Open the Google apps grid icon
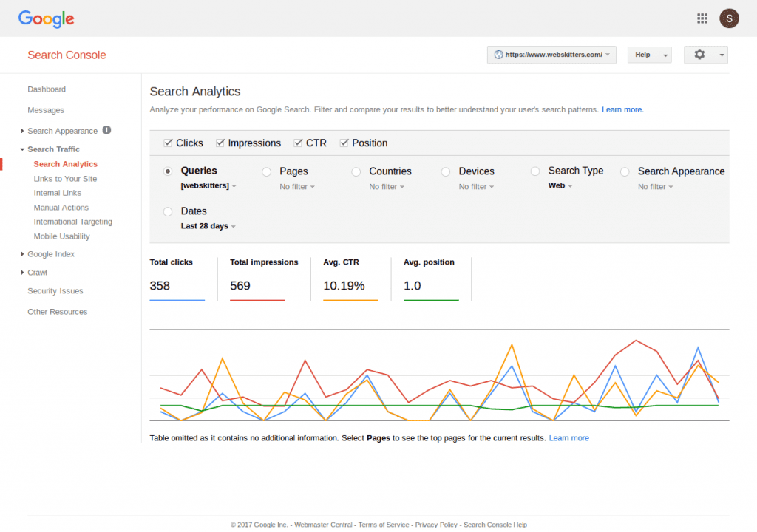Image resolution: width=757 pixels, height=532 pixels. click(x=702, y=18)
